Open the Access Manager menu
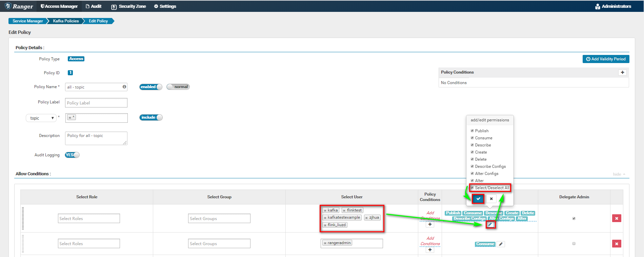The height and width of the screenshot is (257, 644). [x=59, y=6]
